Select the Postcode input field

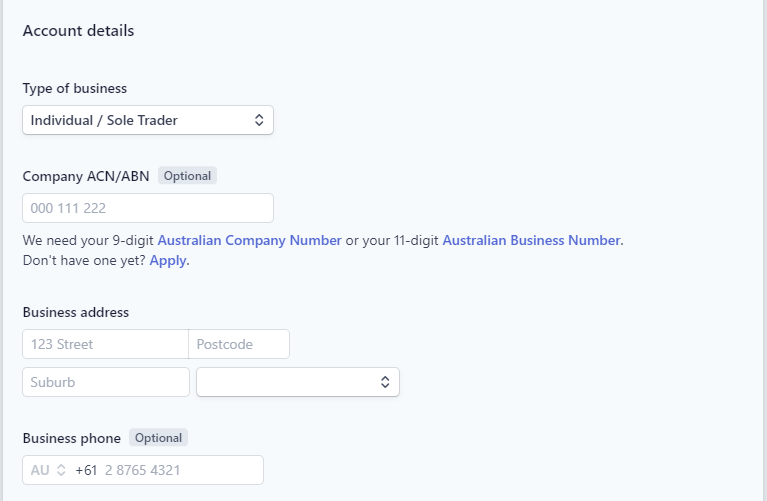[x=239, y=344]
